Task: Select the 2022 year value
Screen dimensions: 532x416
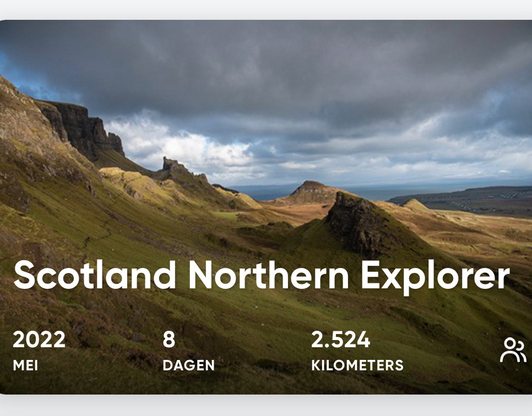Action: coord(39,340)
